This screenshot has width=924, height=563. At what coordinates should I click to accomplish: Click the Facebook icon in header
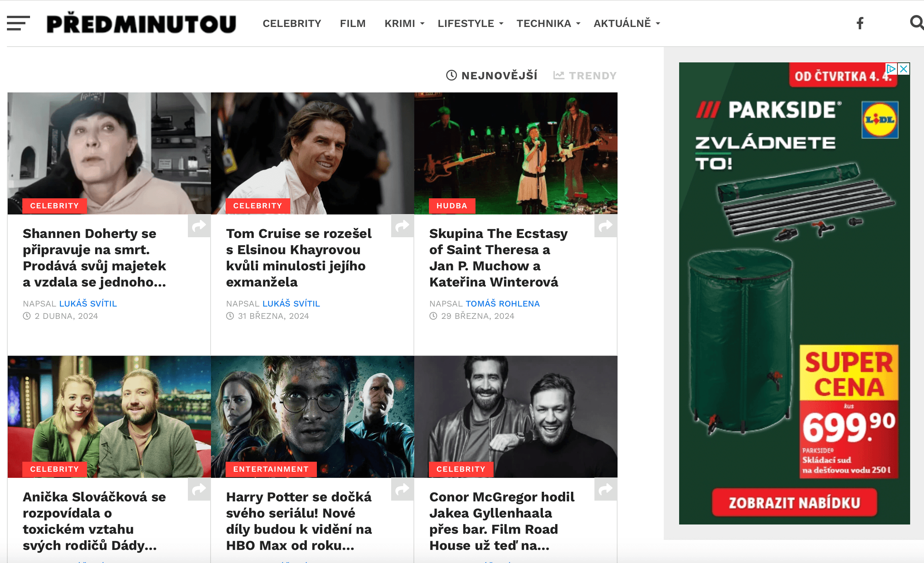[x=860, y=23]
